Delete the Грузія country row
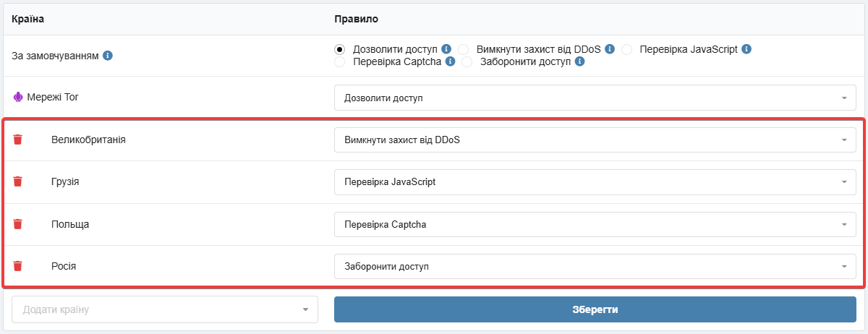 pyautogui.click(x=18, y=181)
